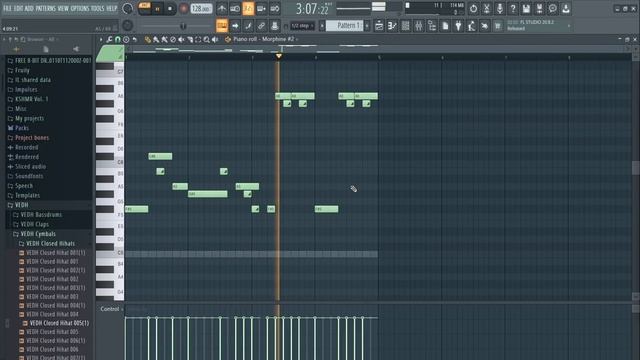This screenshot has width=640, height=360.
Task: Select the Draw pencil tool in piano roll
Action: click(x=148, y=40)
